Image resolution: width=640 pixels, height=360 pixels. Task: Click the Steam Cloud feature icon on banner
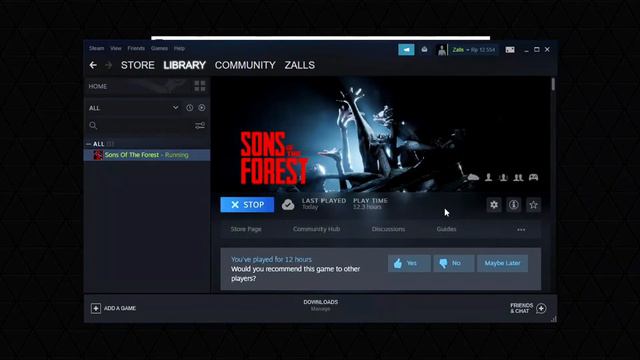pyautogui.click(x=473, y=177)
